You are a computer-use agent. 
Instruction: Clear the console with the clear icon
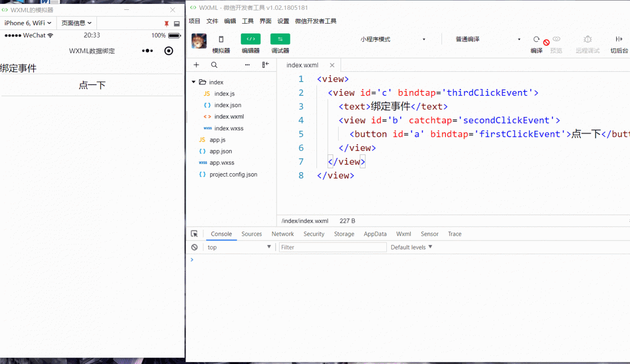pyautogui.click(x=194, y=247)
